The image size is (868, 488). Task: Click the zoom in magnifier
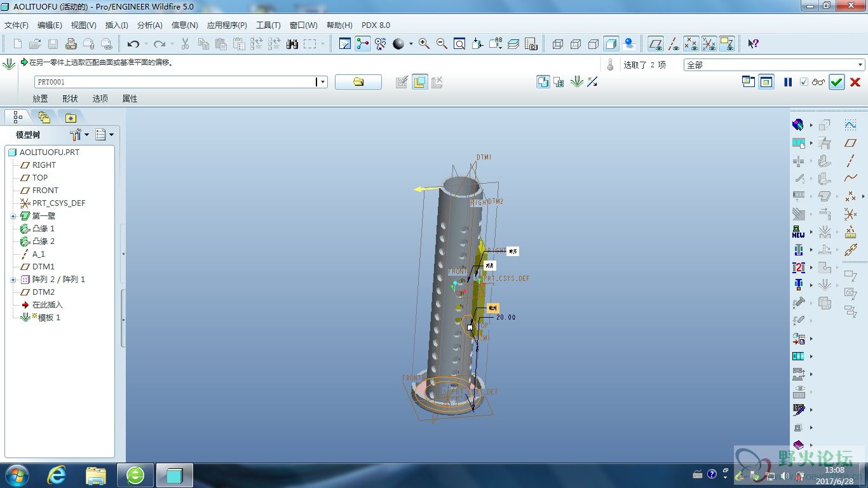(x=424, y=44)
